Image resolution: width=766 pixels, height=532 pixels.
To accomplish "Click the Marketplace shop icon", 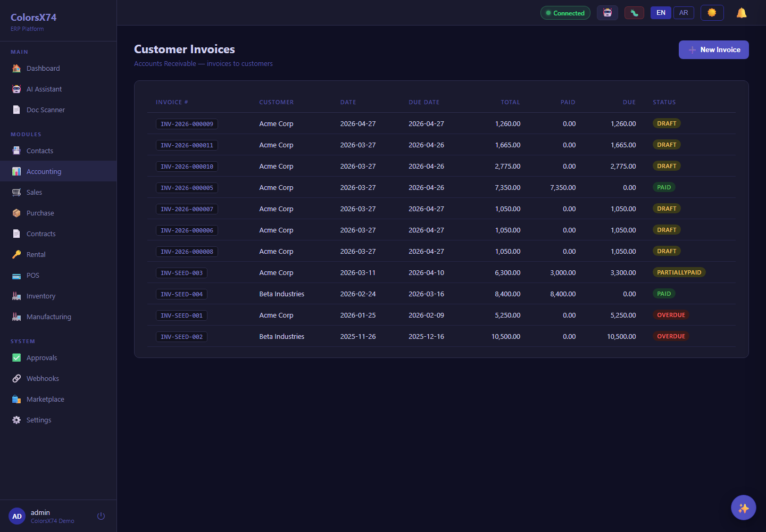I will tap(16, 399).
